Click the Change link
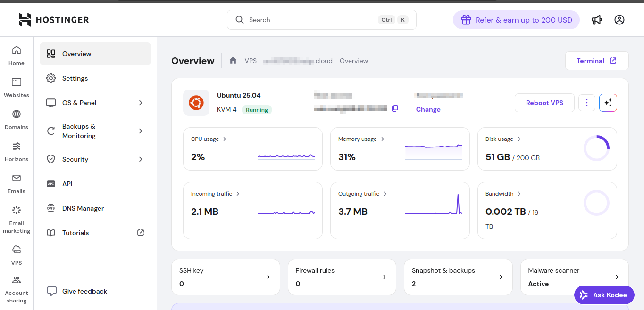Image resolution: width=644 pixels, height=310 pixels. tap(428, 109)
